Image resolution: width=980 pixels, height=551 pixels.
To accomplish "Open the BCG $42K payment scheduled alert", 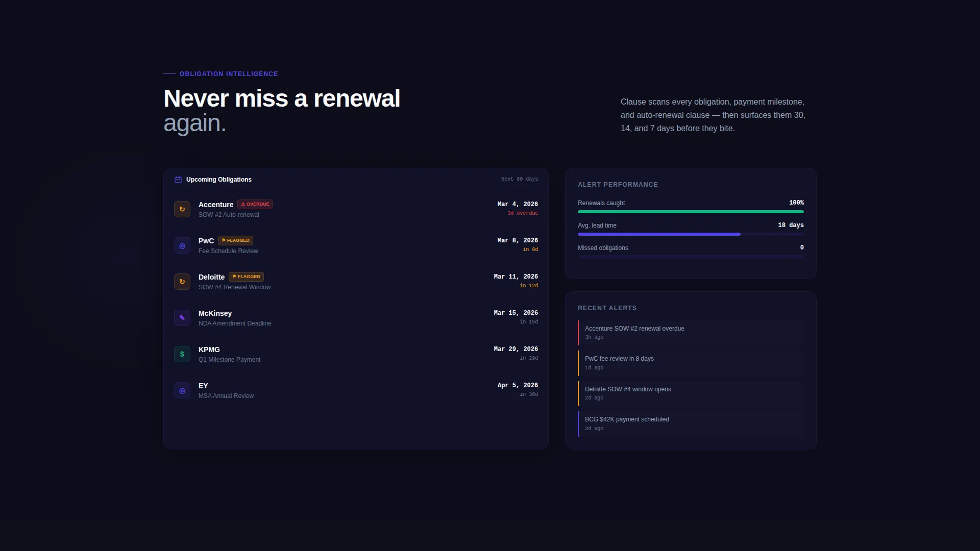I will click(x=691, y=423).
